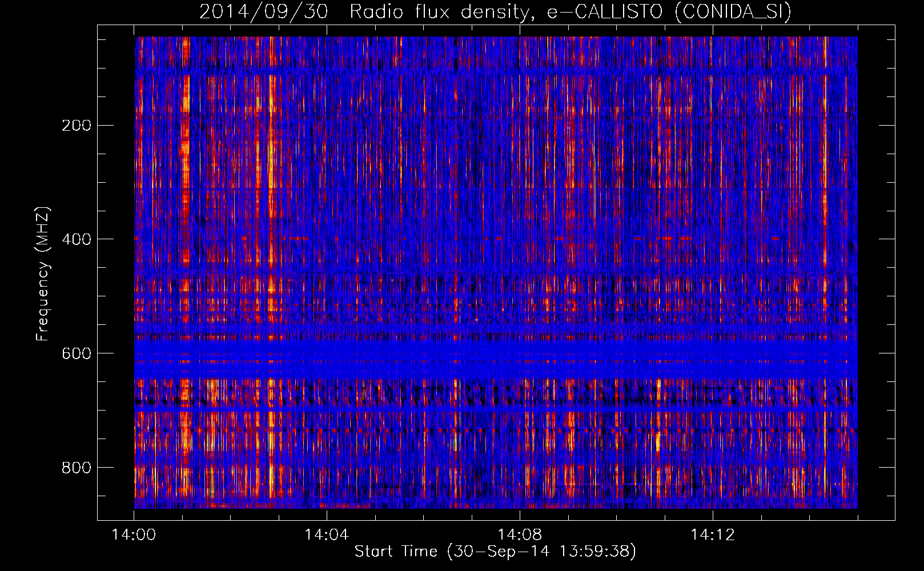The width and height of the screenshot is (924, 571).
Task: Click the 200 frequency tick label
Action: [x=77, y=125]
